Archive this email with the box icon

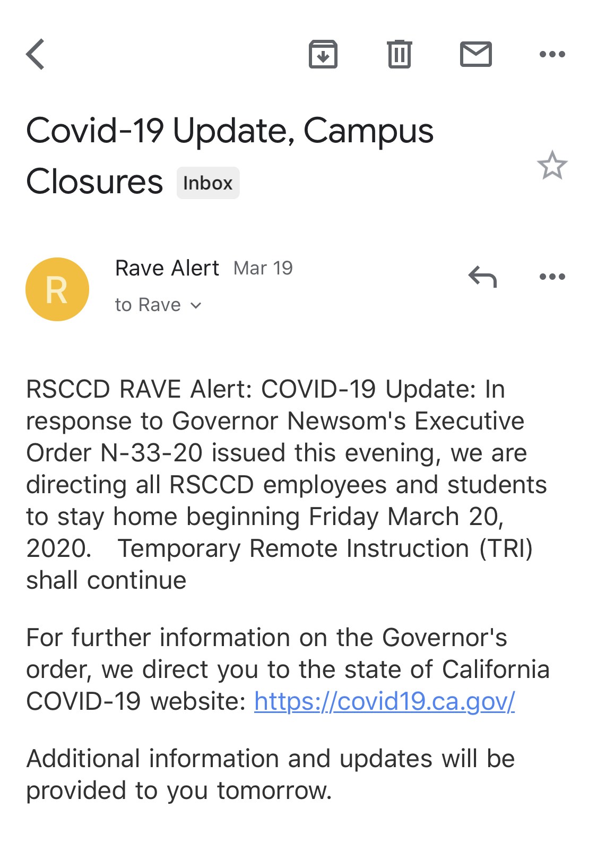(x=323, y=54)
